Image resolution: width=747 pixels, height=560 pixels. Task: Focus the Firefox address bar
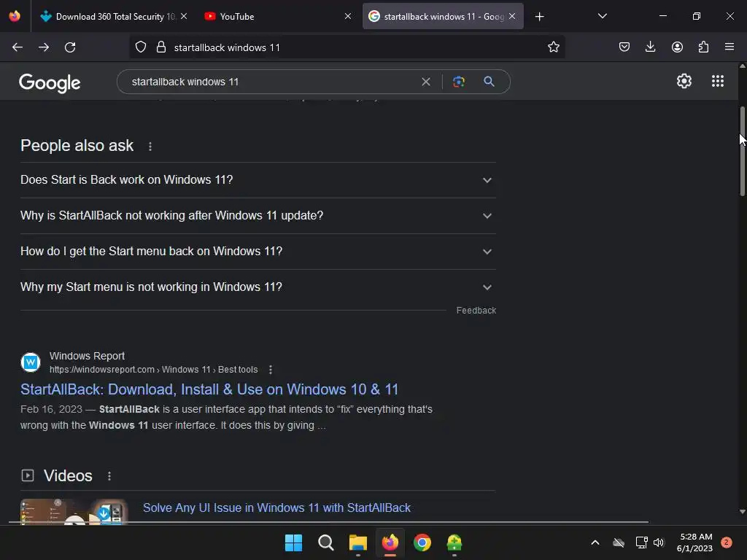click(348, 47)
